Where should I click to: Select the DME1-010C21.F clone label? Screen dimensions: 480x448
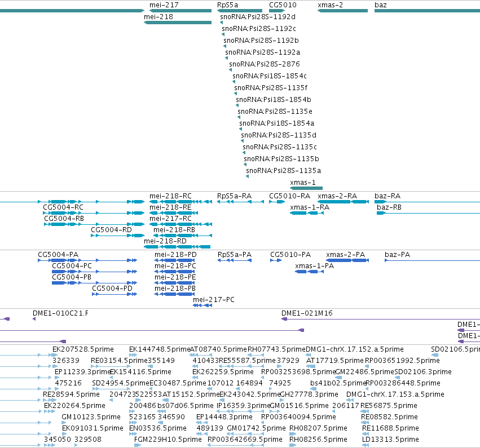60,313
